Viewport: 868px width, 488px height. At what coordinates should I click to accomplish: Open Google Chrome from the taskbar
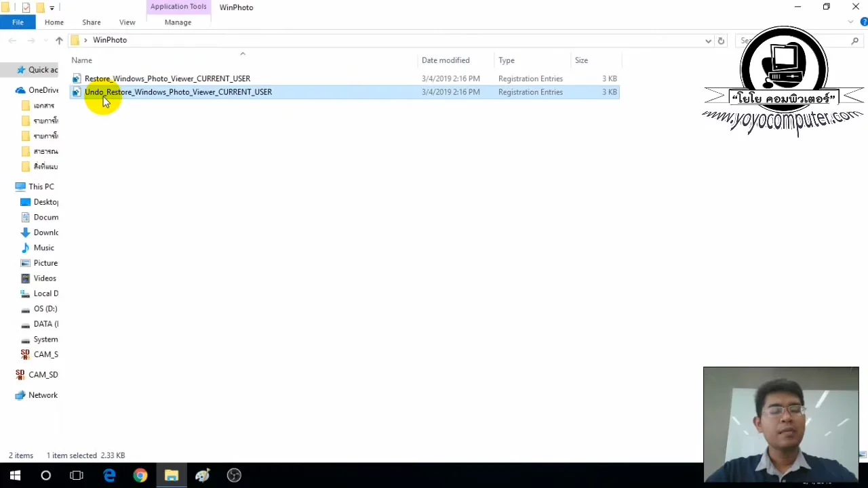pyautogui.click(x=140, y=475)
